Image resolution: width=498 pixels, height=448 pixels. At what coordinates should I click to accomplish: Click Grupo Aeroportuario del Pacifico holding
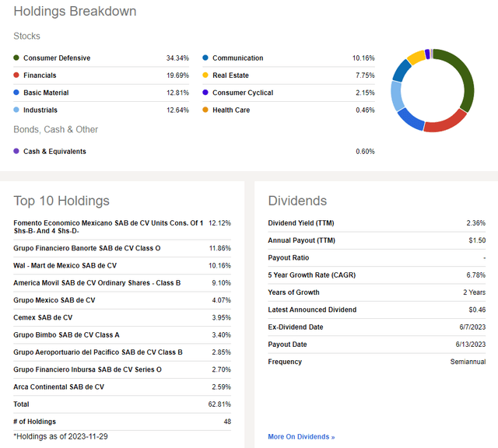click(x=98, y=352)
